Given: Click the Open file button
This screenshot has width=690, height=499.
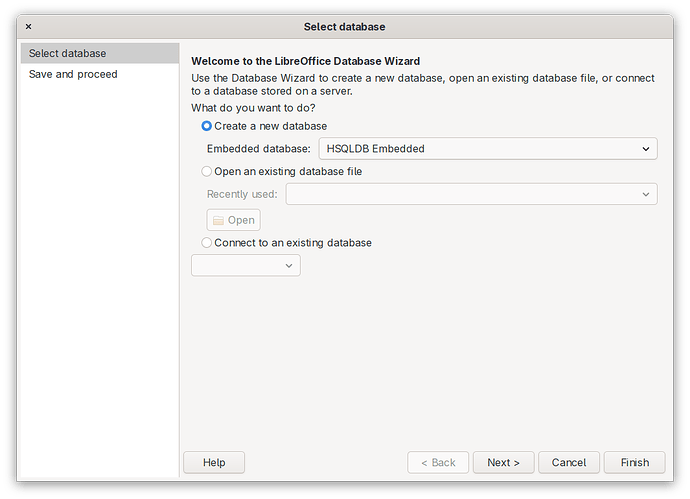Looking at the screenshot, I should tap(234, 220).
